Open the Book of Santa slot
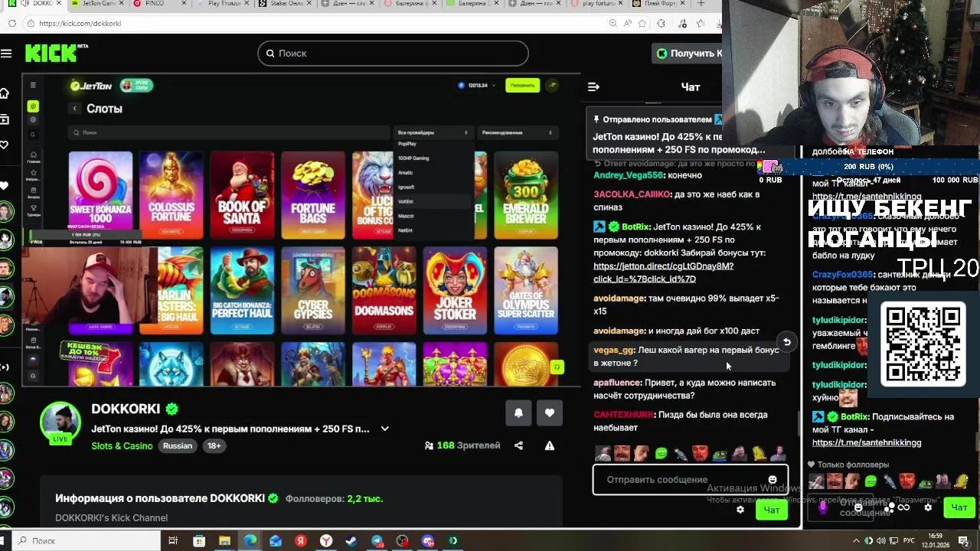 [242, 196]
